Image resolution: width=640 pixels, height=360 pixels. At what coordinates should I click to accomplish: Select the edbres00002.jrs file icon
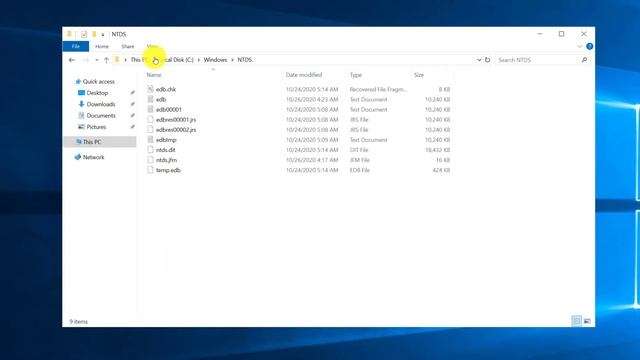[151, 130]
